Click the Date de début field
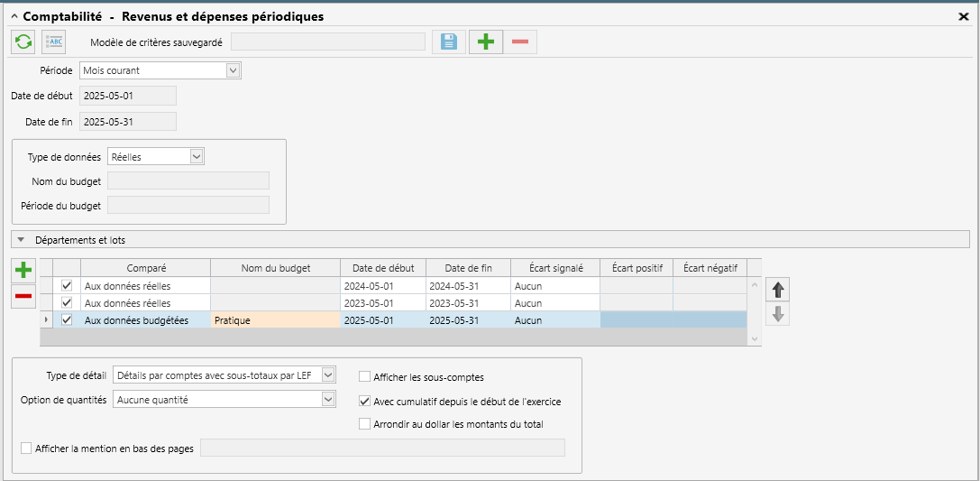 (x=127, y=96)
